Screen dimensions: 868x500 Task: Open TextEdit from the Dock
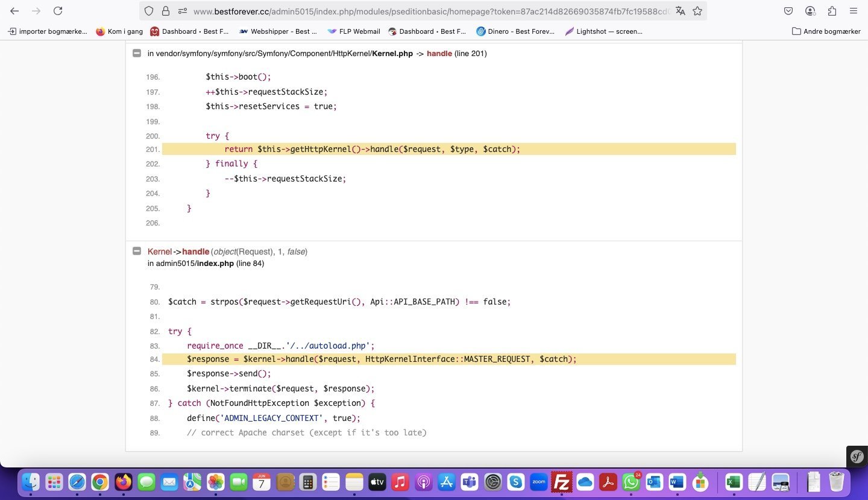pos(756,482)
